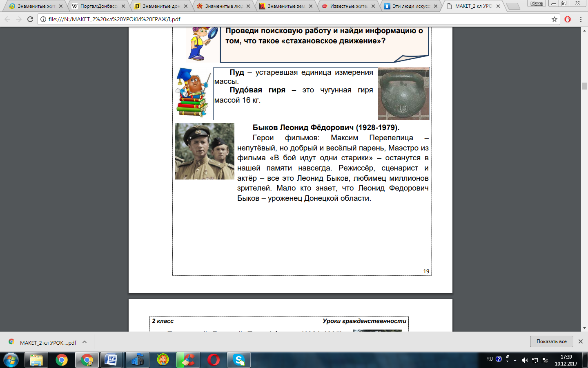Open the clock showing 17:39

pyautogui.click(x=566, y=360)
